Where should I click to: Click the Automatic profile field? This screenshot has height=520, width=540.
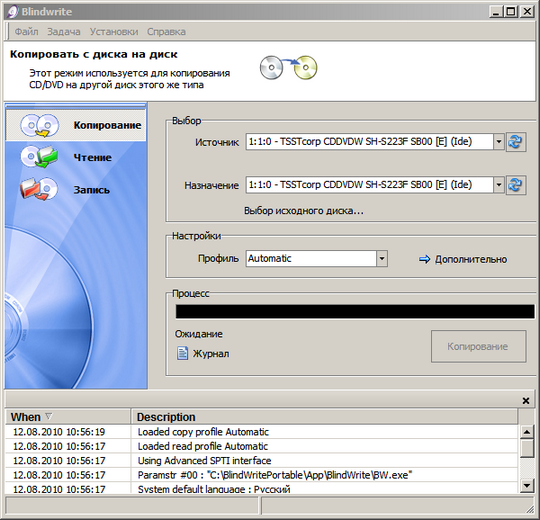[311, 259]
